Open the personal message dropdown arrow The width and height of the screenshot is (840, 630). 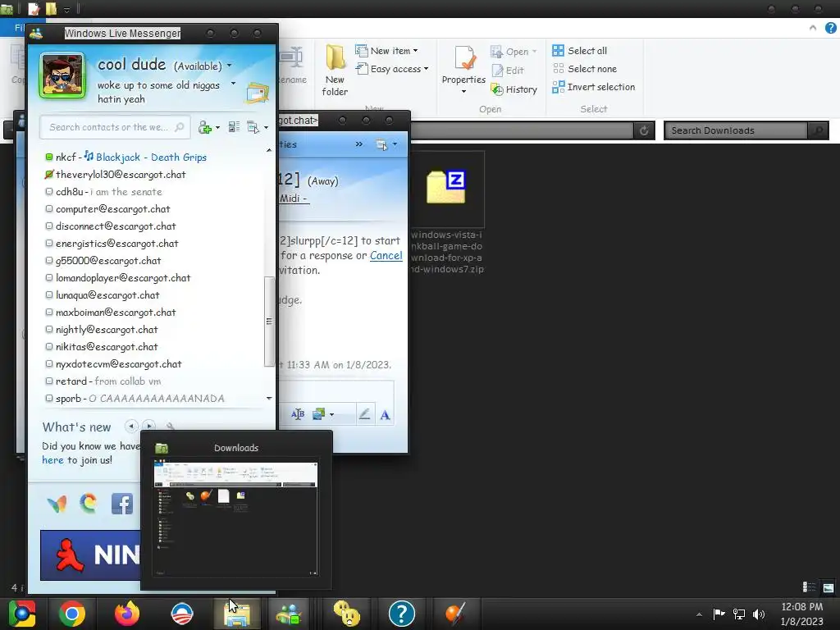pyautogui.click(x=233, y=84)
